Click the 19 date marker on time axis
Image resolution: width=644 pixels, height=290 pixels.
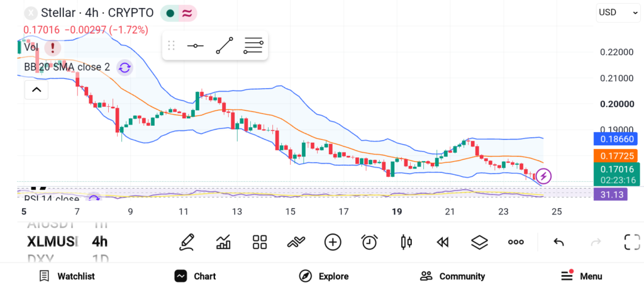(397, 211)
